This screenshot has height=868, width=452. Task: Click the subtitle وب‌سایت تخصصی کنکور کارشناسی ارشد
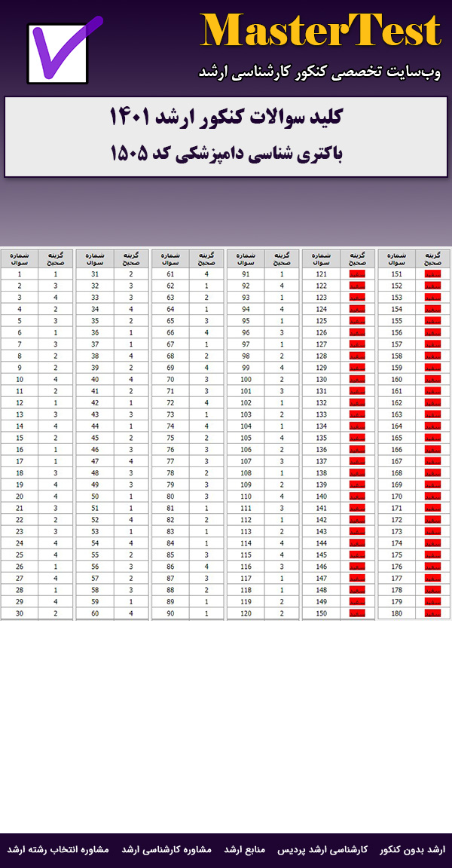321,72
